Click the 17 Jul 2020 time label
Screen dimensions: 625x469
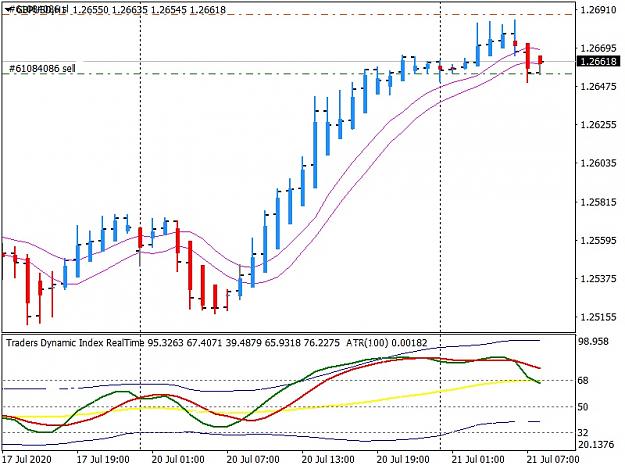coord(27,459)
